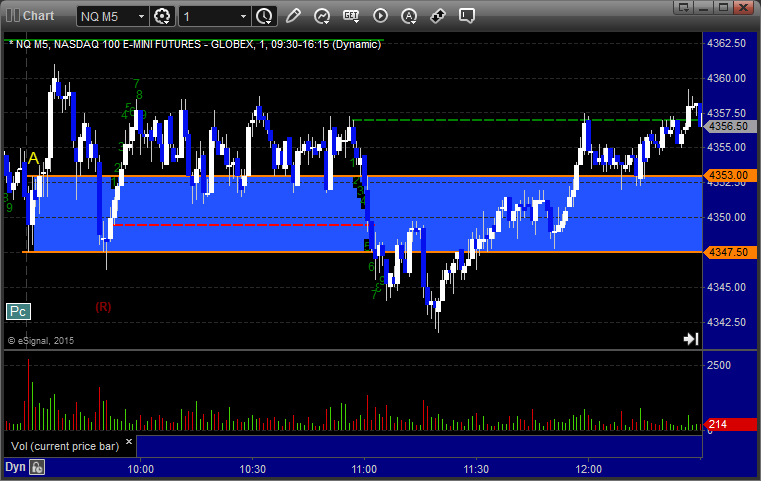Click the 10:00 time axis label
Viewport: 761px width, 481px height.
pos(140,469)
